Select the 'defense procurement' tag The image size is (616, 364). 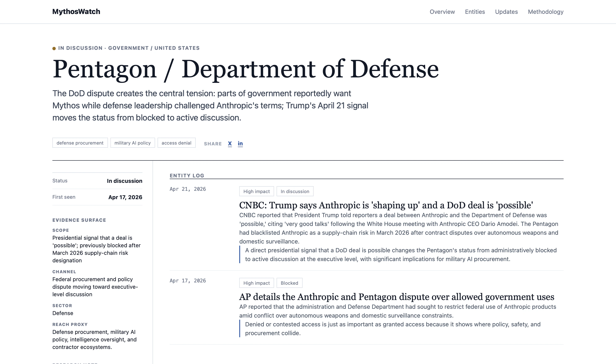[x=80, y=143]
